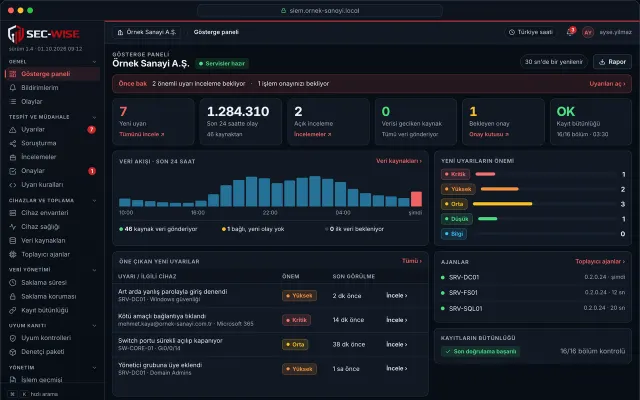Viewport: 640px width, 400px height.
Task: Select SRV-SQL01 agent row
Action: pyautogui.click(x=533, y=309)
